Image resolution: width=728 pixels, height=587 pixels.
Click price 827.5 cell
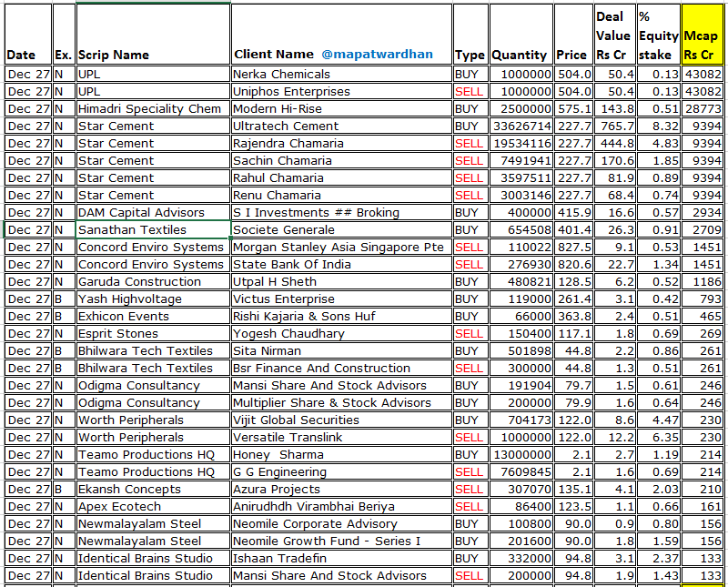(x=573, y=247)
